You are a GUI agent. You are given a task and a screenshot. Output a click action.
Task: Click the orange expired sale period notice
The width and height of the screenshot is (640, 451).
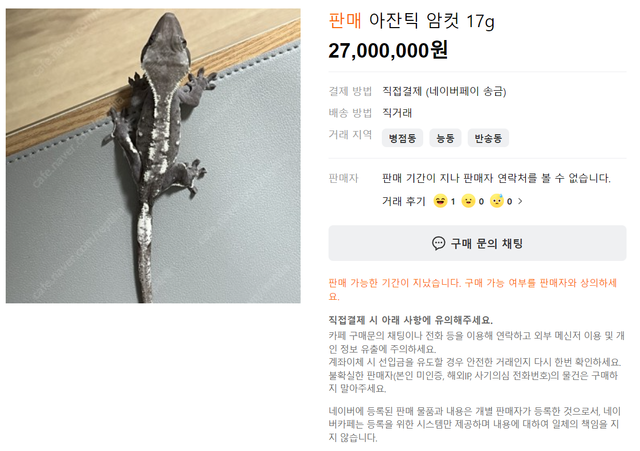pyautogui.click(x=473, y=289)
